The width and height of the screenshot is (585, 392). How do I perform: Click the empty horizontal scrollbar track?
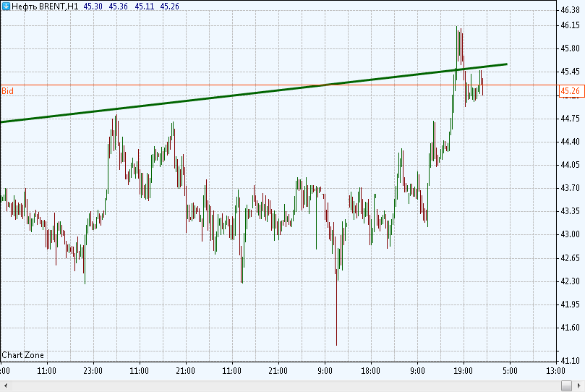(283, 385)
